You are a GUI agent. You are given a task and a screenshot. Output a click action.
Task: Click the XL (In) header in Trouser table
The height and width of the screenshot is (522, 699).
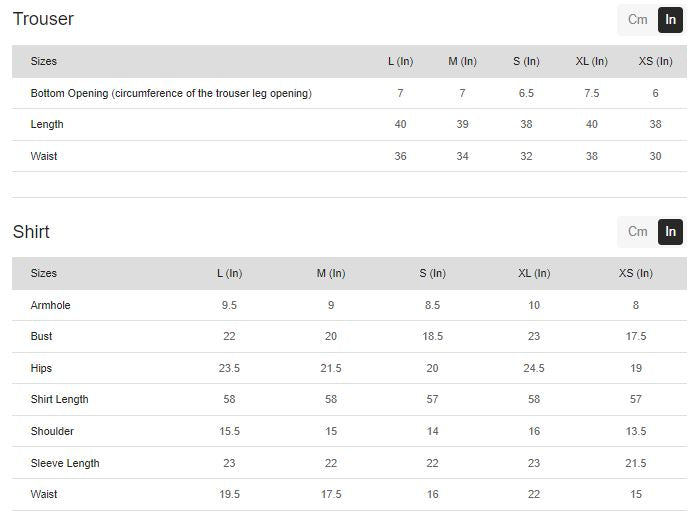pyautogui.click(x=591, y=61)
